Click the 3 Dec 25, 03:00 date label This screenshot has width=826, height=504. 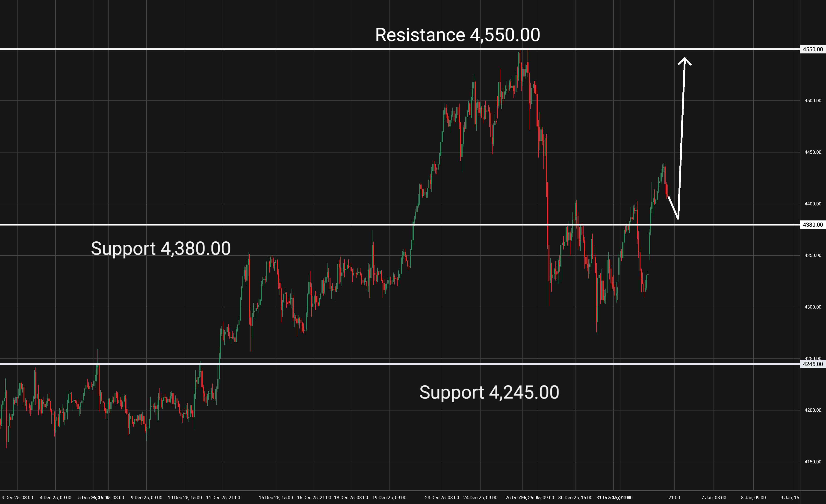pos(18,498)
